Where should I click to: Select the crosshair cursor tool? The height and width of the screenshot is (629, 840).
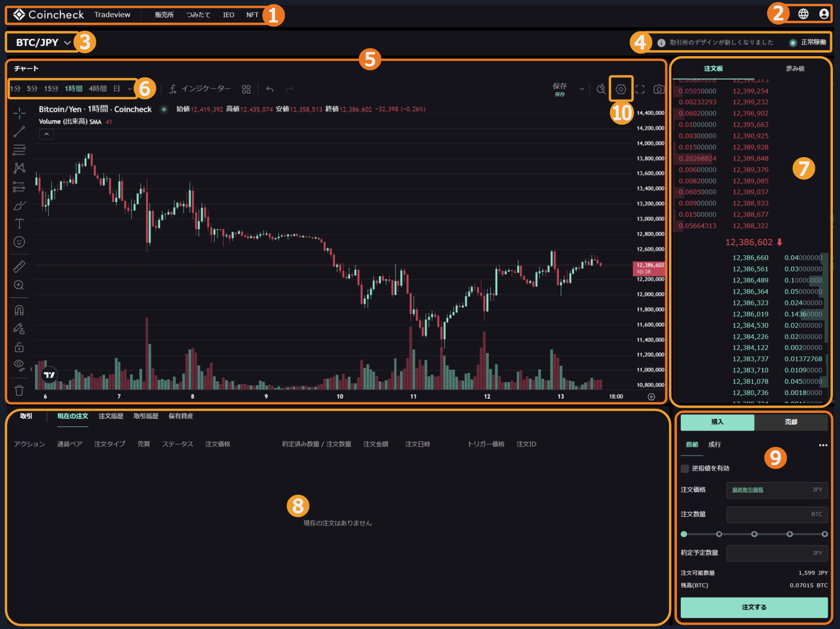pos(19,113)
